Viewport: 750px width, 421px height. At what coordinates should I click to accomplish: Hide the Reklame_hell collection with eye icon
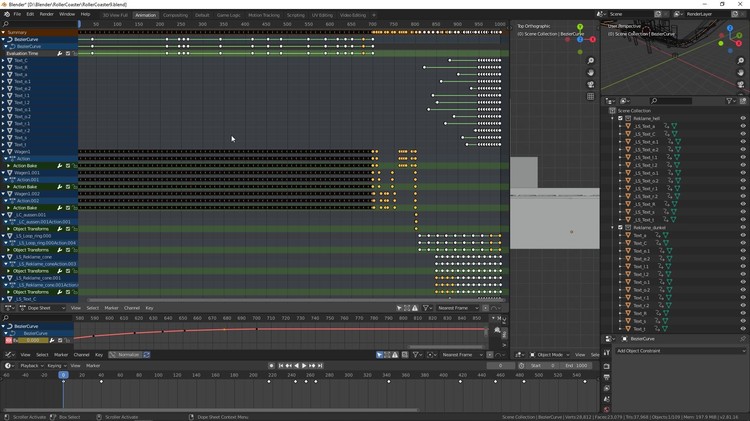pos(742,118)
